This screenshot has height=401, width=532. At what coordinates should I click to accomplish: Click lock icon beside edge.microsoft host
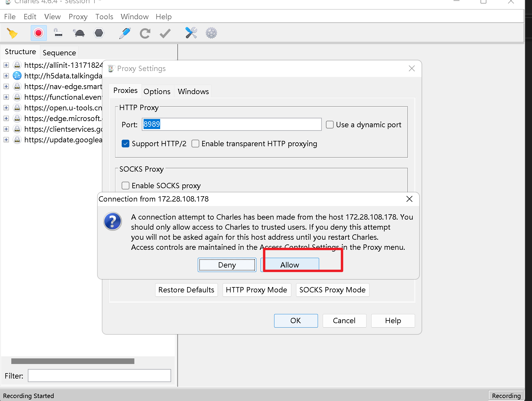point(17,118)
